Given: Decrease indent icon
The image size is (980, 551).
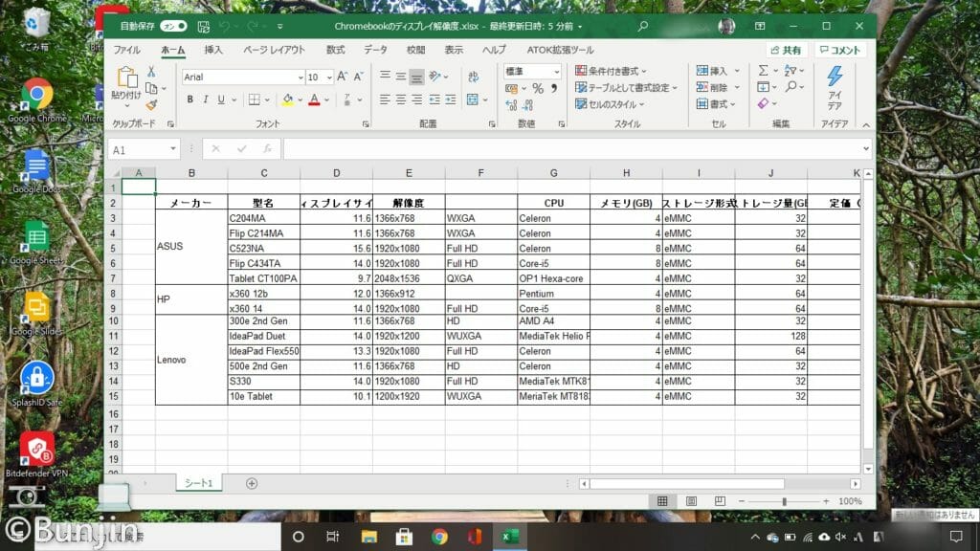Looking at the screenshot, I should pyautogui.click(x=434, y=99).
